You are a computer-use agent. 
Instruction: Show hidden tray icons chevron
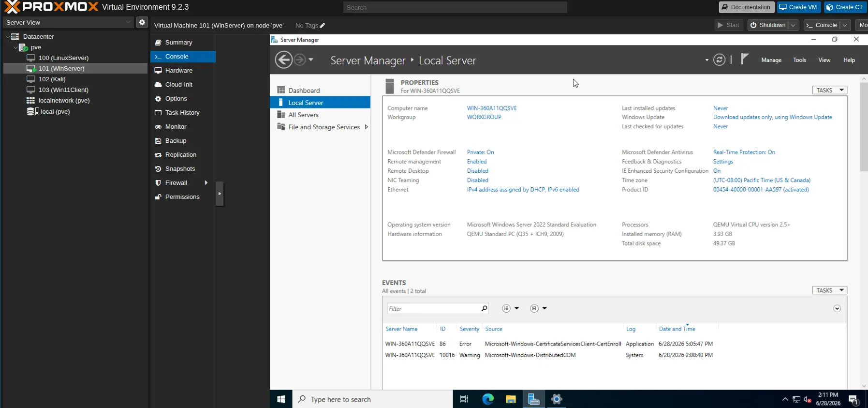pos(785,399)
